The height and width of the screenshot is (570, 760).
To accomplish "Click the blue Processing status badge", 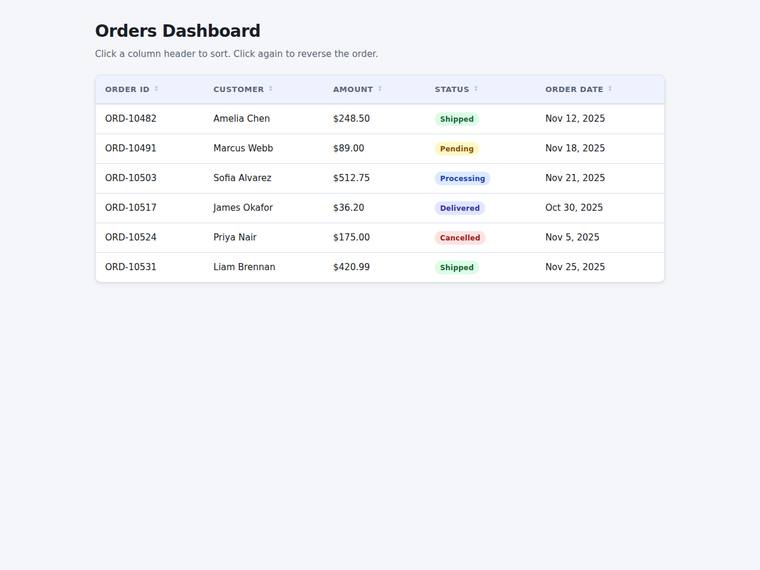I will [462, 178].
